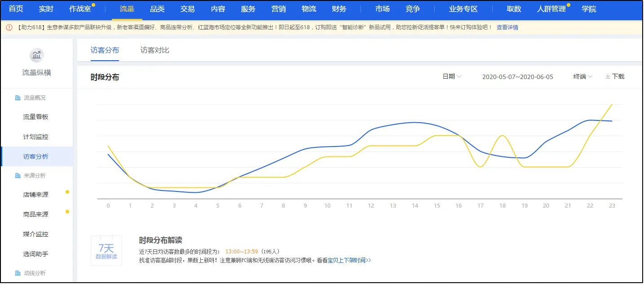Click the 7天 数据解读 calendar icon
This screenshot has width=644, height=284.
(106, 251)
